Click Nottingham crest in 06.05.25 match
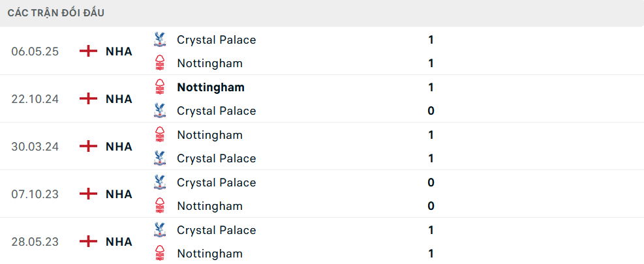Screen dimensions: 644x264 [x=159, y=63]
